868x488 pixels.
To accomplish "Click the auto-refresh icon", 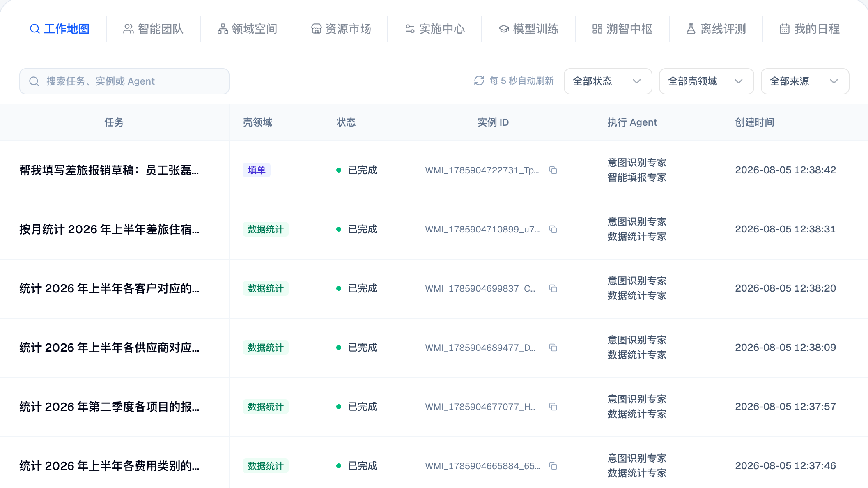I will pos(479,81).
